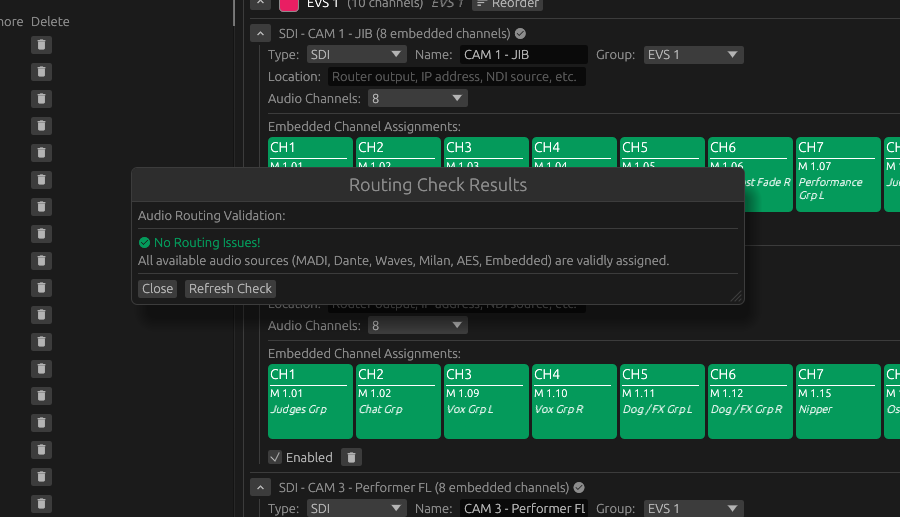Screen dimensions: 900x517
Task: Click Embedded Channel Assignments label under CAM 1 - JIB
Action: (x=364, y=126)
